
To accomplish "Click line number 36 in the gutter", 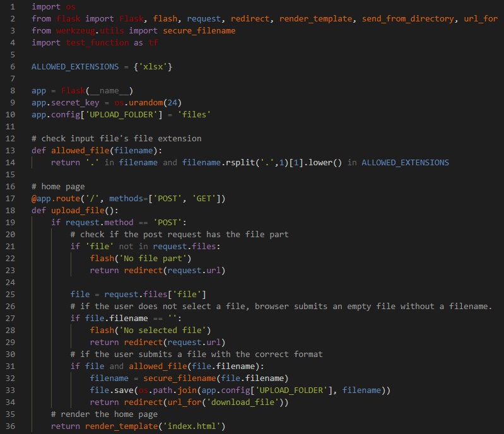I will tap(10, 426).
